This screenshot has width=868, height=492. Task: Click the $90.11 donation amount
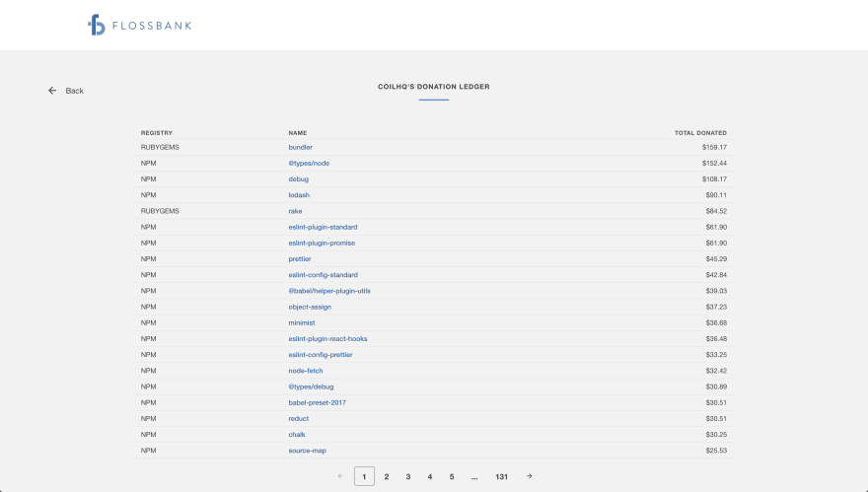point(716,195)
